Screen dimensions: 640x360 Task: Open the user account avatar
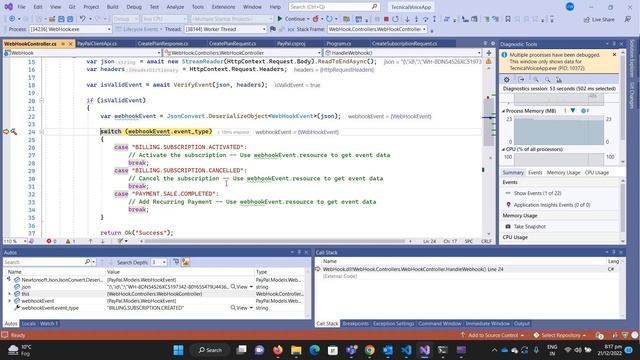(x=570, y=7)
